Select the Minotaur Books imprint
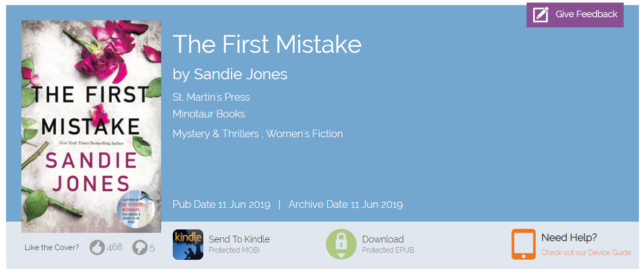Screen dimensions: 644x275 click(x=209, y=114)
